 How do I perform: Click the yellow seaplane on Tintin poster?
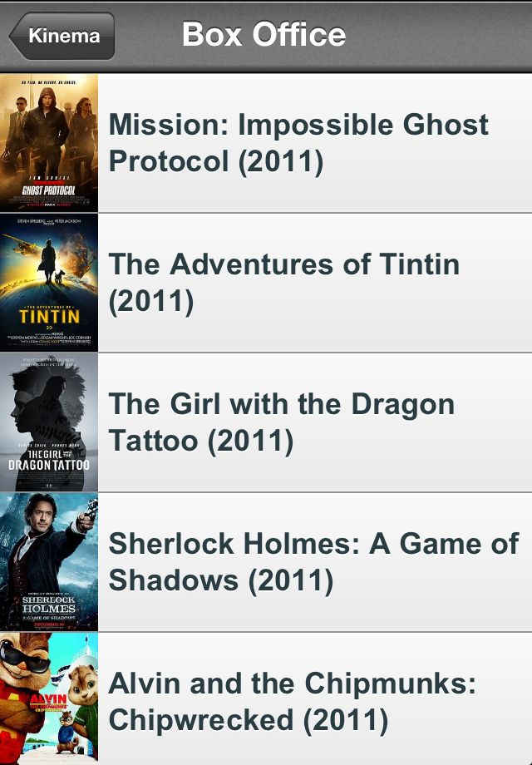point(21,246)
